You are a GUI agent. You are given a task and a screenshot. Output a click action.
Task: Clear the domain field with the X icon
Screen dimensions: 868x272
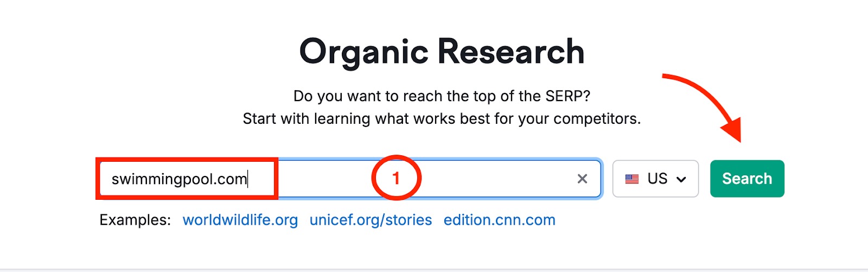582,179
